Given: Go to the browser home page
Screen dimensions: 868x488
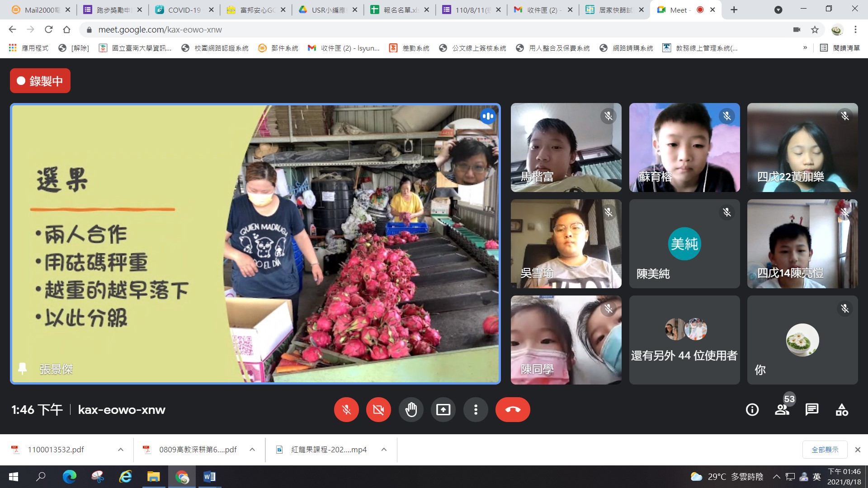Looking at the screenshot, I should (66, 29).
